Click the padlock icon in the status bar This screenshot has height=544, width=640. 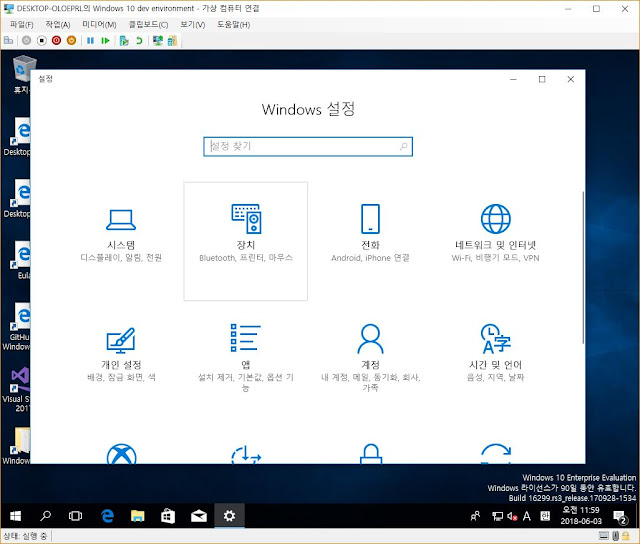coord(626,536)
